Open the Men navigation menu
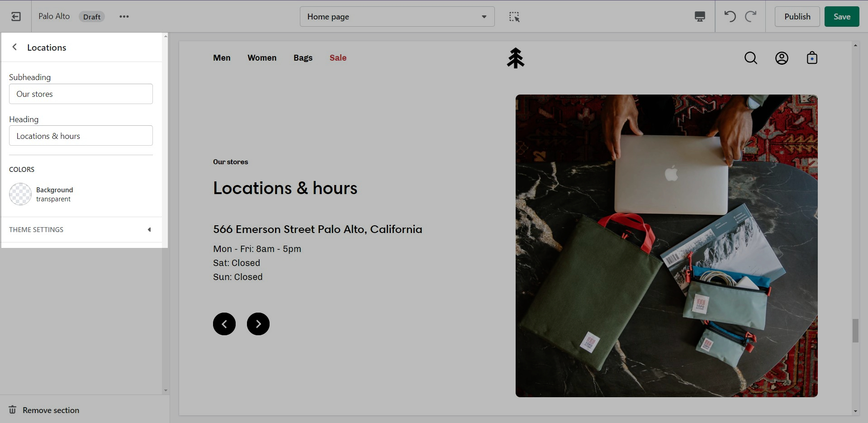This screenshot has width=868, height=423. [x=222, y=58]
